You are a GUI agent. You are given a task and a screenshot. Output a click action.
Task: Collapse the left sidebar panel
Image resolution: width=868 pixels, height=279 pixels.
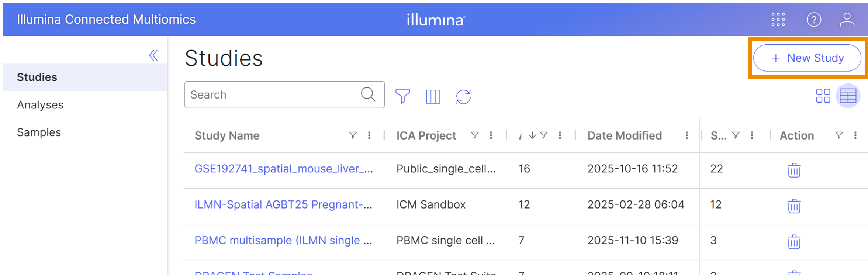click(x=153, y=55)
